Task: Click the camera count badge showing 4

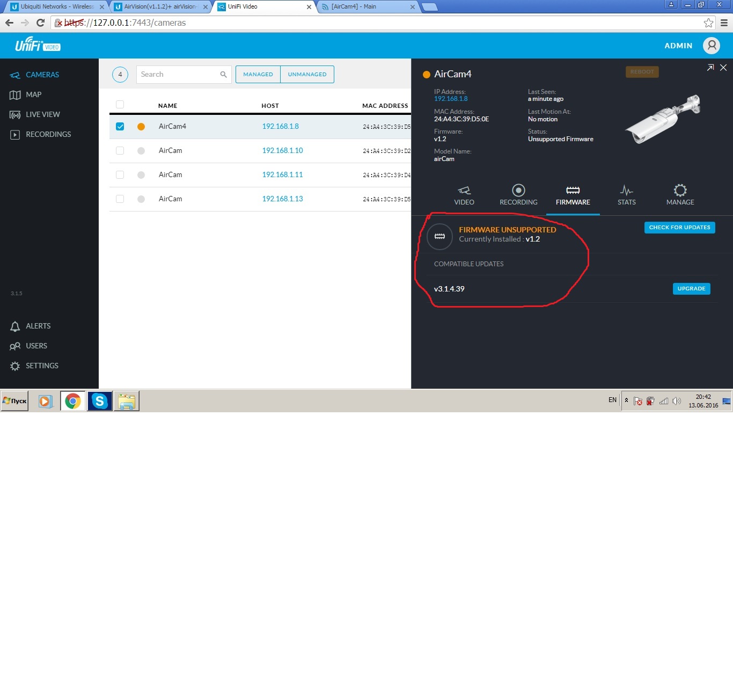Action: point(120,75)
